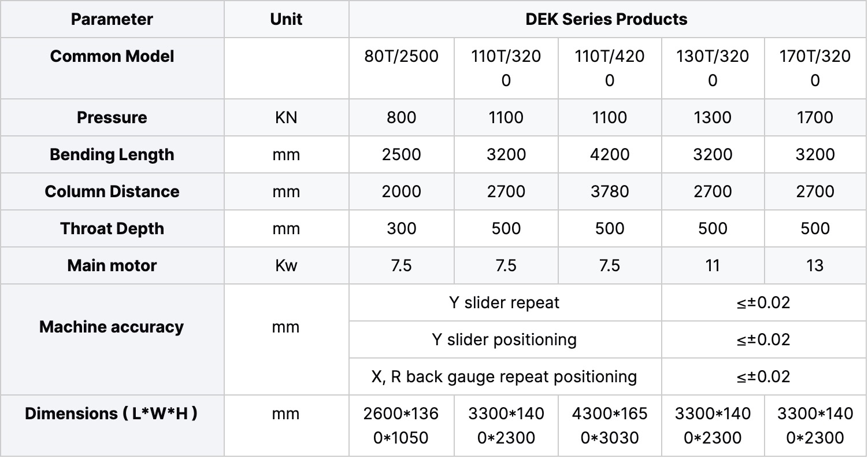Image resolution: width=868 pixels, height=458 pixels.
Task: Click the Bending Length row label
Action: pos(112,154)
